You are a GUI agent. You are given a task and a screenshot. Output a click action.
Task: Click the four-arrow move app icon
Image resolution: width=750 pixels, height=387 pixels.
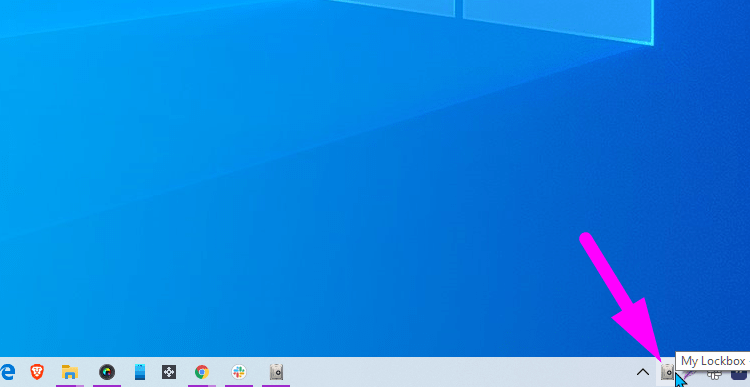(x=169, y=372)
